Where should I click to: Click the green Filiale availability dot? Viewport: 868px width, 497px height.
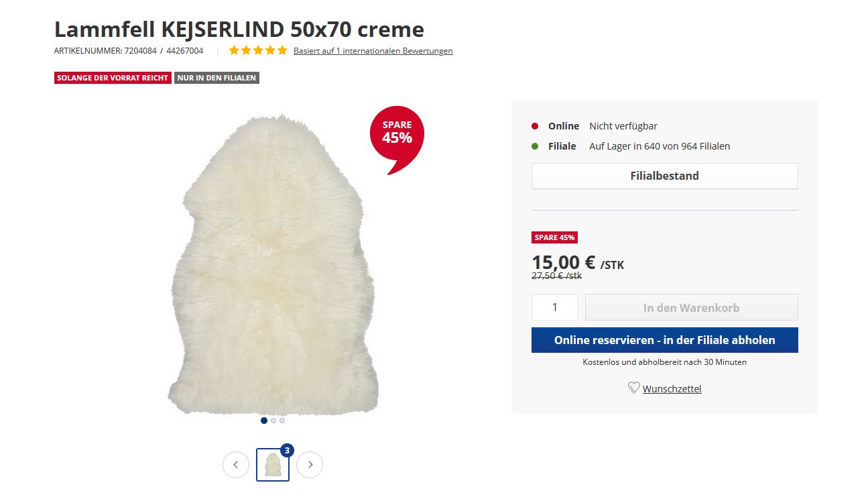pyautogui.click(x=535, y=146)
